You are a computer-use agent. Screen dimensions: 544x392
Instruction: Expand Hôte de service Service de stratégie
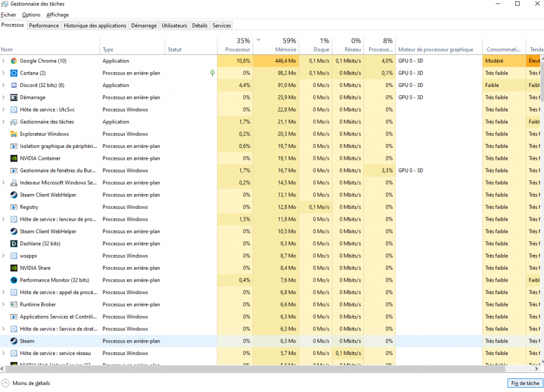pyautogui.click(x=3, y=329)
